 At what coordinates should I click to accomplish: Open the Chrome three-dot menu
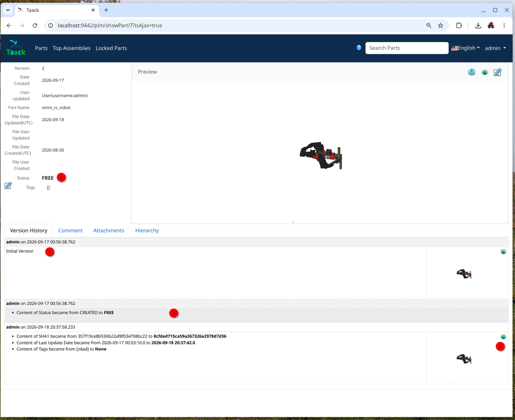pyautogui.click(x=504, y=25)
